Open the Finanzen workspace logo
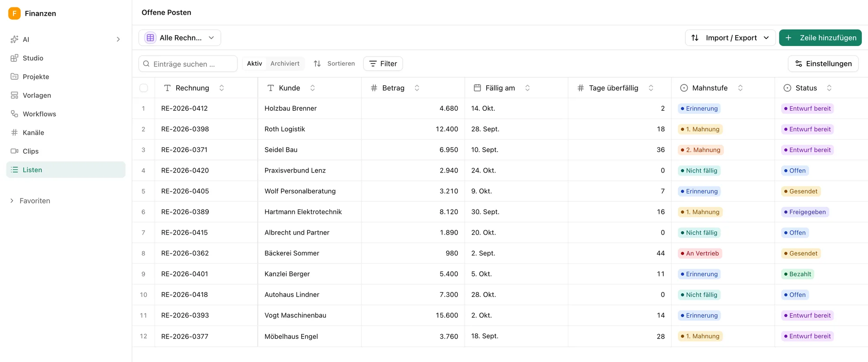This screenshot has height=362, width=868. pos(14,13)
